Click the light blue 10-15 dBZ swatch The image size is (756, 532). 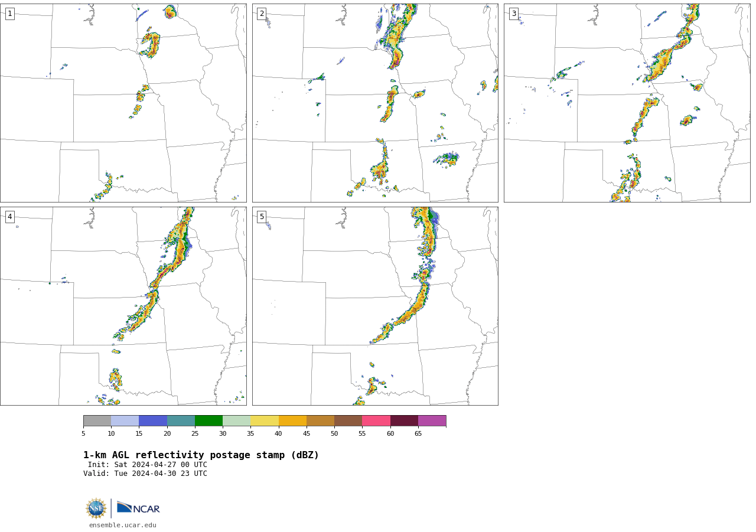[125, 421]
